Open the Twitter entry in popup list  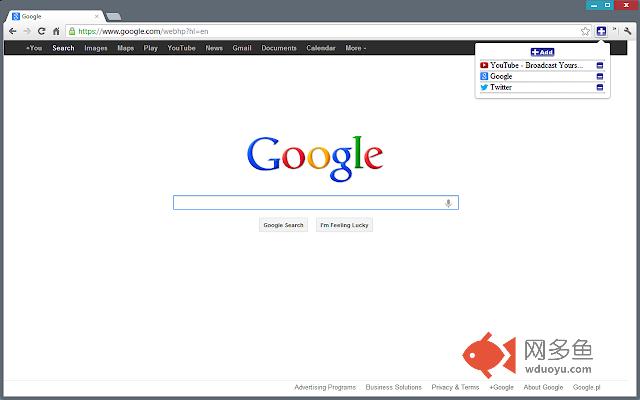[501, 87]
